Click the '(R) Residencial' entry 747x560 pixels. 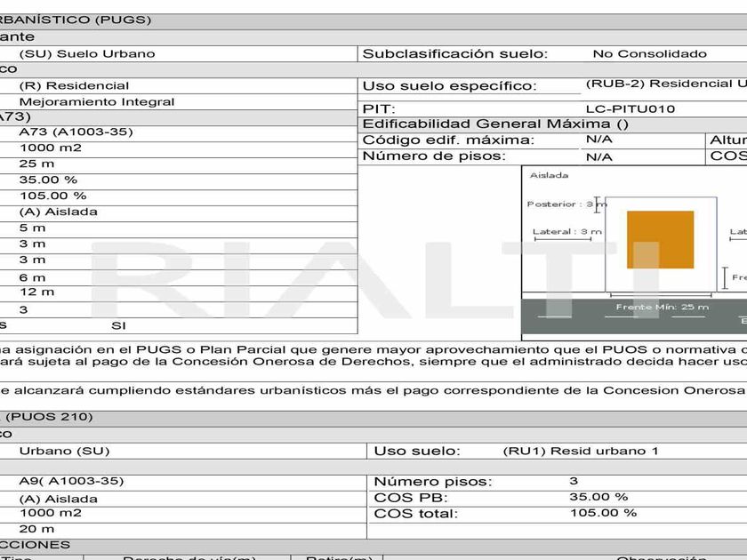(x=74, y=85)
